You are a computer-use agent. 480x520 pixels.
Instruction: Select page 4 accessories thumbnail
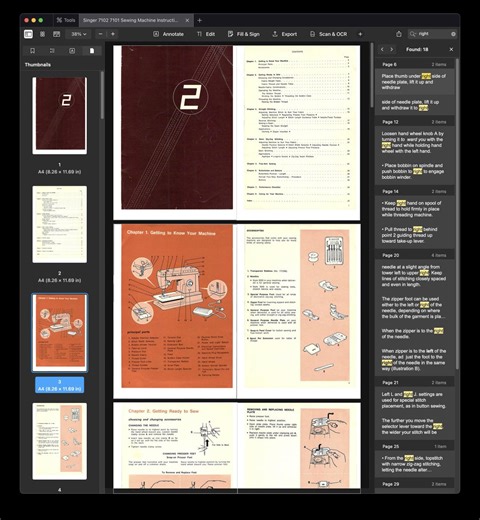pyautogui.click(x=60, y=441)
